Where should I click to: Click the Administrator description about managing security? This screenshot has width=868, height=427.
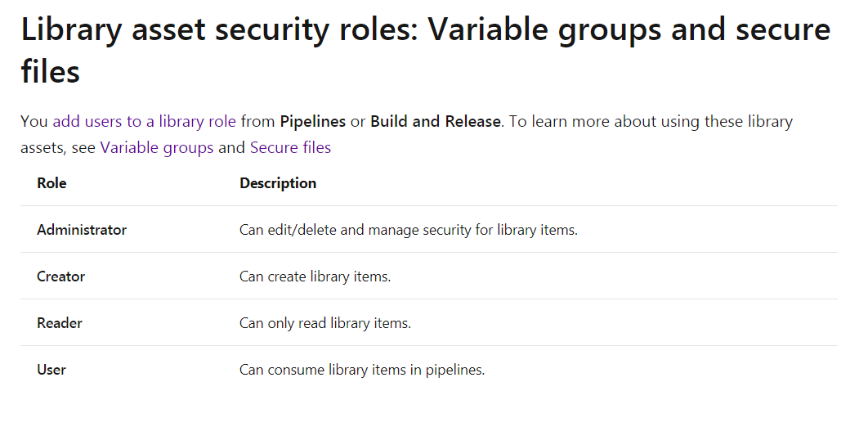point(409,230)
